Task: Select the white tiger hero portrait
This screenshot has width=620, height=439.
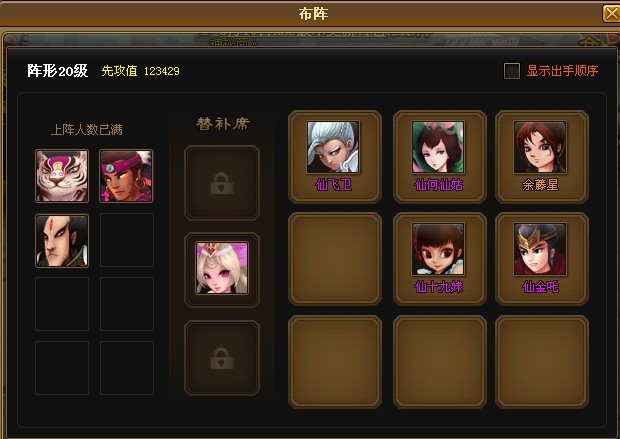Action: click(62, 176)
